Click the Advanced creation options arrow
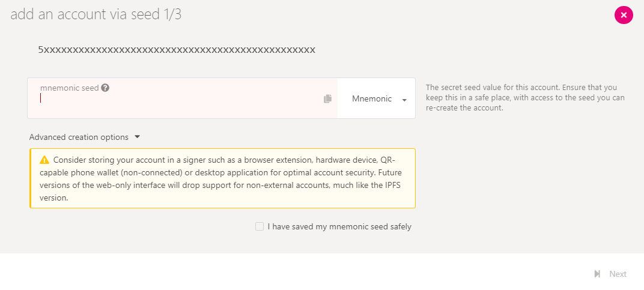The width and height of the screenshot is (644, 290). click(x=137, y=137)
